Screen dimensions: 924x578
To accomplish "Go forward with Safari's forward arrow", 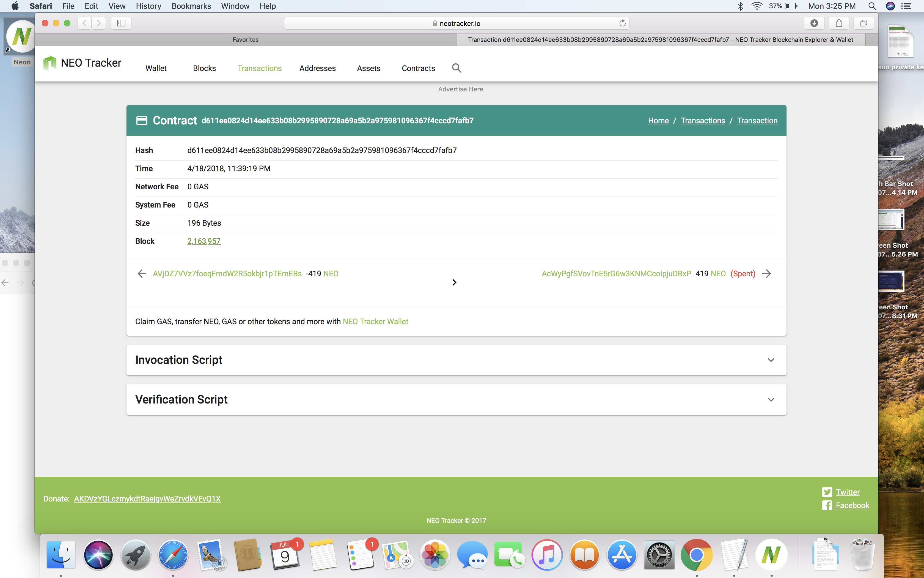I will pos(98,23).
